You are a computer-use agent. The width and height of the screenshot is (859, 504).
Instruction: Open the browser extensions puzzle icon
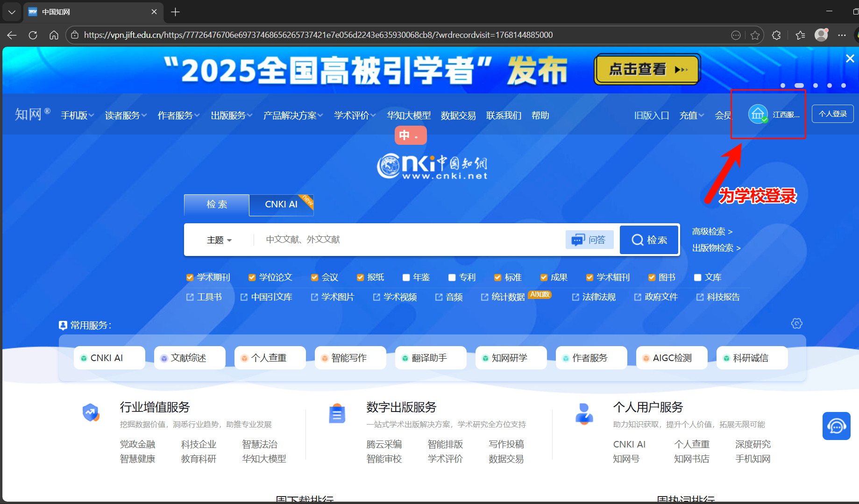(776, 35)
